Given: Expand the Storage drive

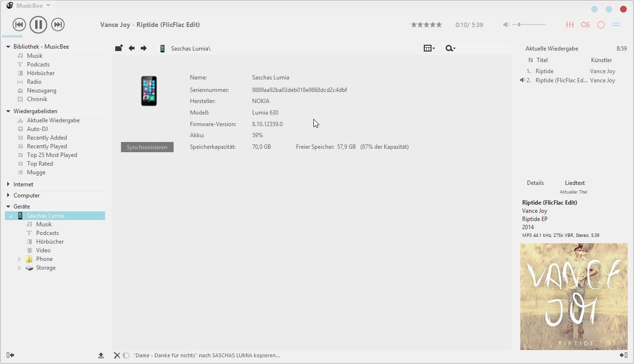Looking at the screenshot, I should coord(20,268).
